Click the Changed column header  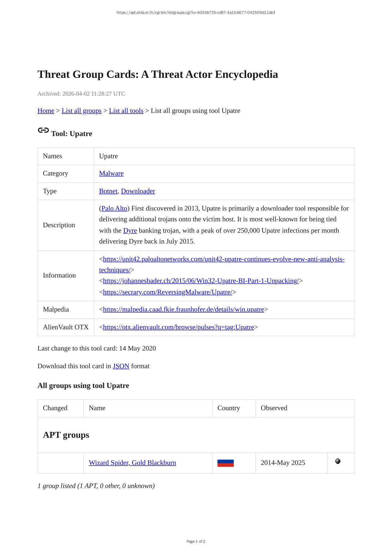tap(55, 408)
